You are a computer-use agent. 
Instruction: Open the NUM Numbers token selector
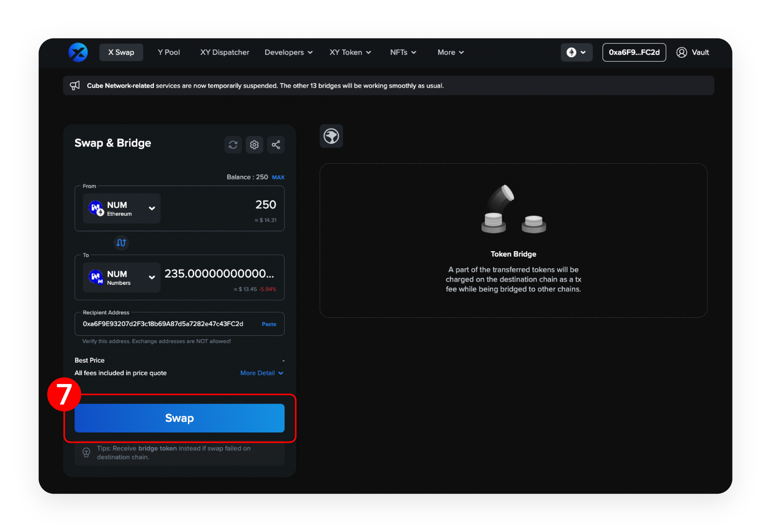[x=121, y=277]
